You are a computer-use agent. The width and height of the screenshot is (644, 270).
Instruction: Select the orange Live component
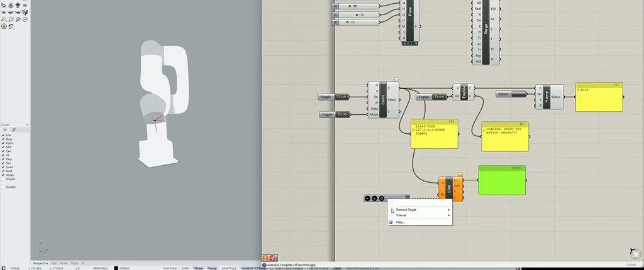pyautogui.click(x=450, y=189)
